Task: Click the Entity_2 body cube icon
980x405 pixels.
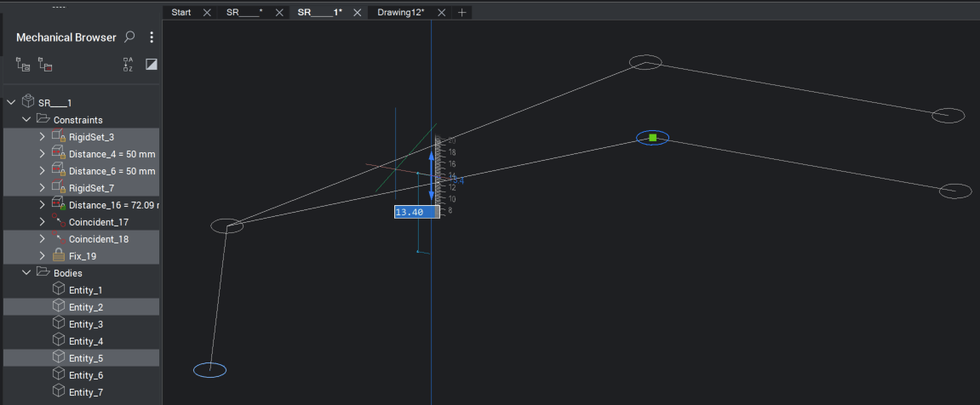Action: 59,306
